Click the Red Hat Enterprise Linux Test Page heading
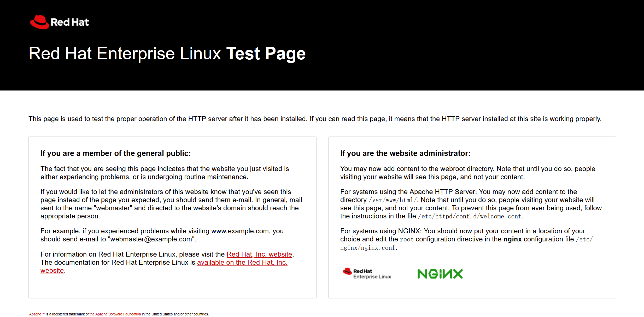Screen dimensions: 644x317 (167, 54)
